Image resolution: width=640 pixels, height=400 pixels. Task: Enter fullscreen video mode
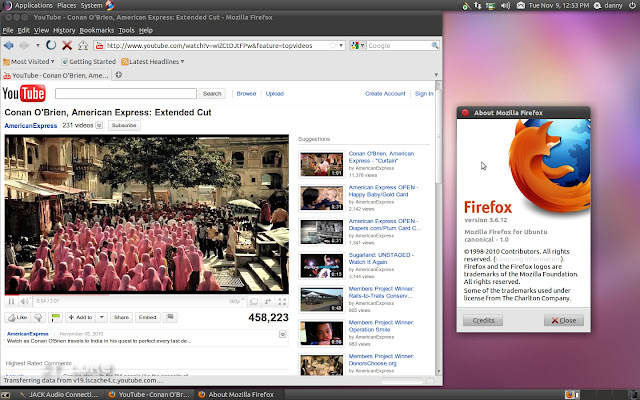point(282,301)
